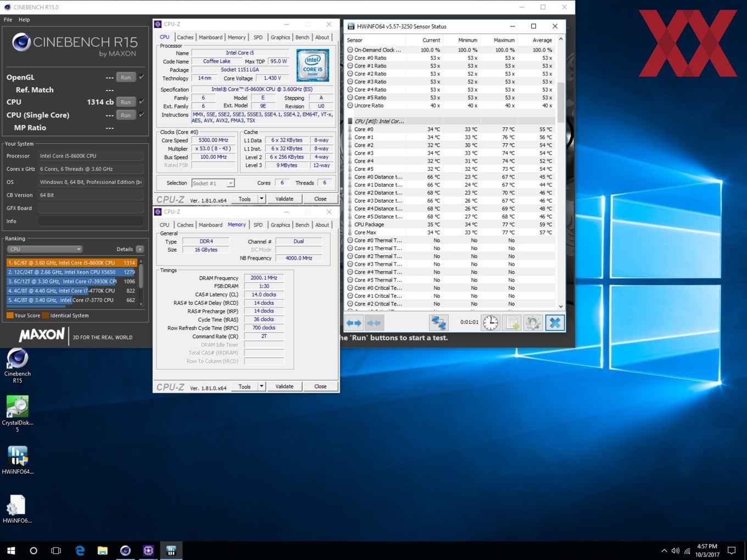Open Tools dropdown arrow in top CPU-Z

(261, 199)
